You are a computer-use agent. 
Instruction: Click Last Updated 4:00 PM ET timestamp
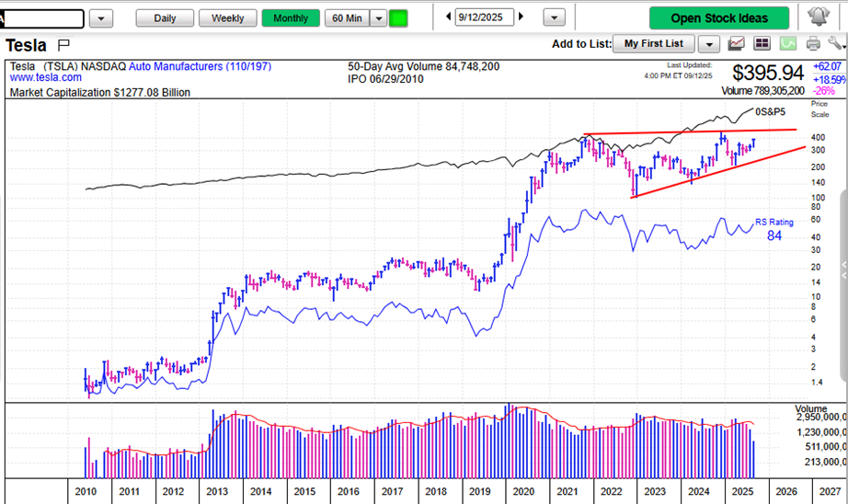(x=678, y=70)
